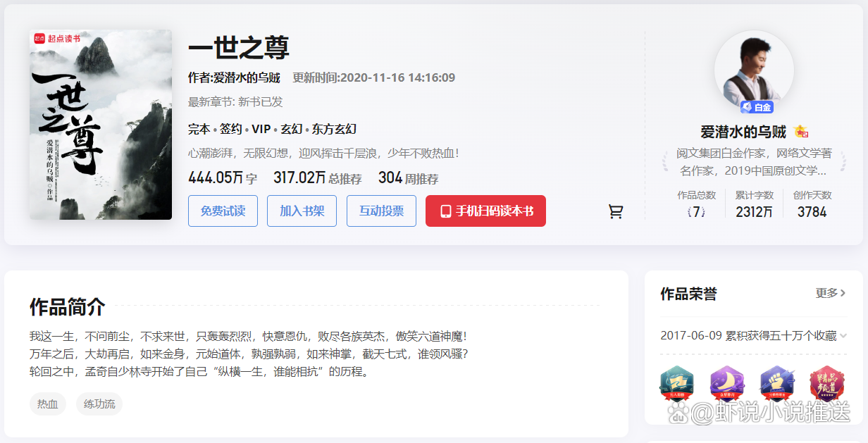The height and width of the screenshot is (443, 868).
Task: Click the author link 爱潜水的乌贼 under title
Action: click(x=247, y=77)
